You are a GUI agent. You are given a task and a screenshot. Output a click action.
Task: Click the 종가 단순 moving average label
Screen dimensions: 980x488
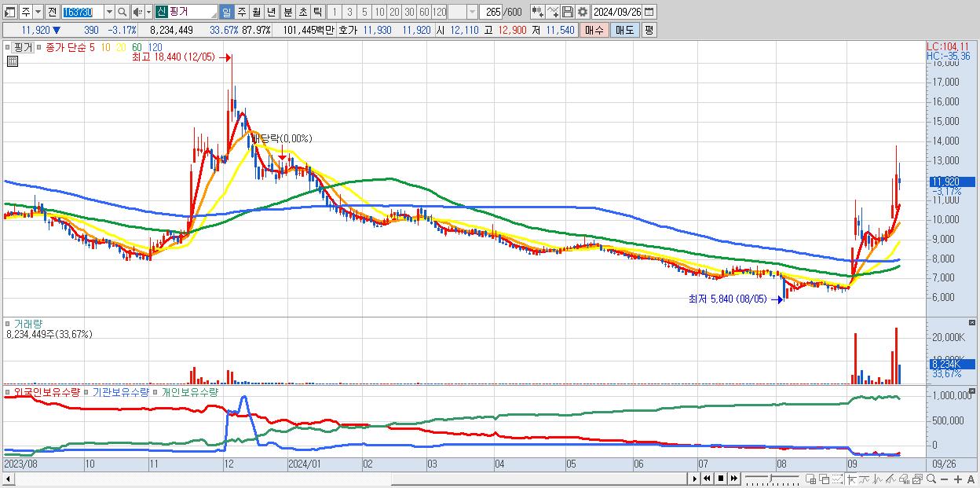click(67, 47)
